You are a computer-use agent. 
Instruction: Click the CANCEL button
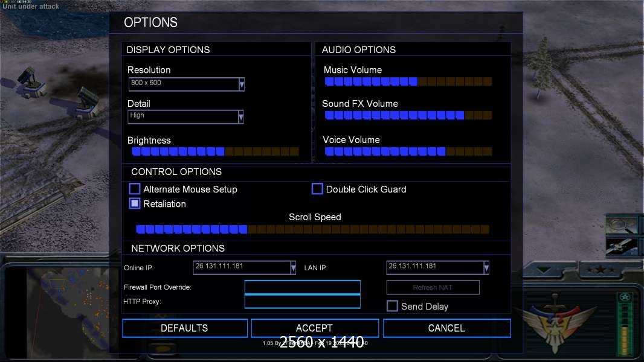[447, 328]
